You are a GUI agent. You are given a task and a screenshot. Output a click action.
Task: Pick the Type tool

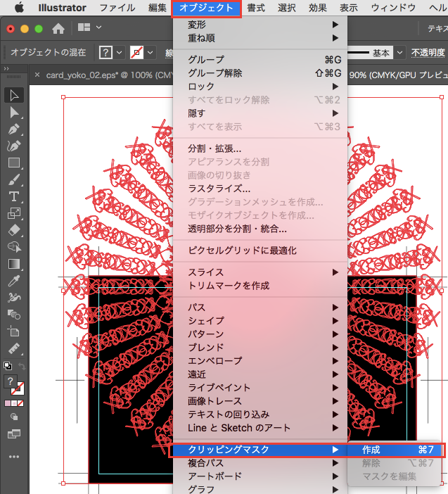[13, 196]
